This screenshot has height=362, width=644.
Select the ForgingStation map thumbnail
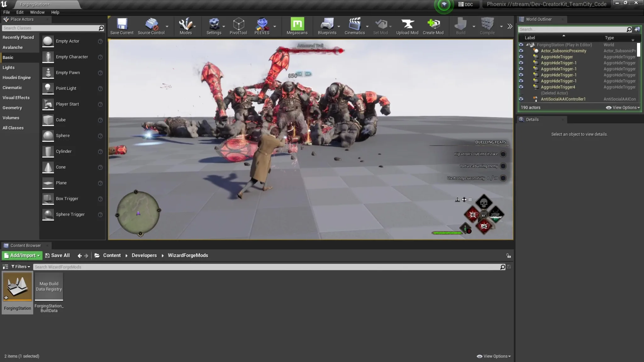(18, 287)
